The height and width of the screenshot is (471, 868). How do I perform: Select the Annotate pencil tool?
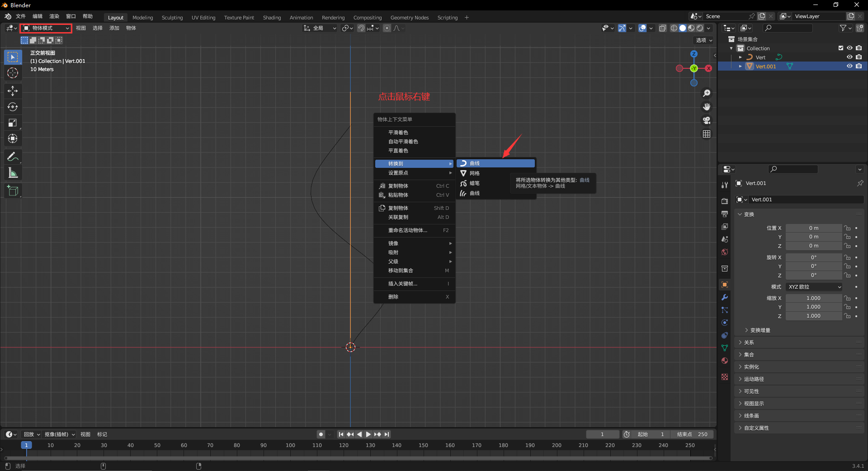(x=13, y=157)
